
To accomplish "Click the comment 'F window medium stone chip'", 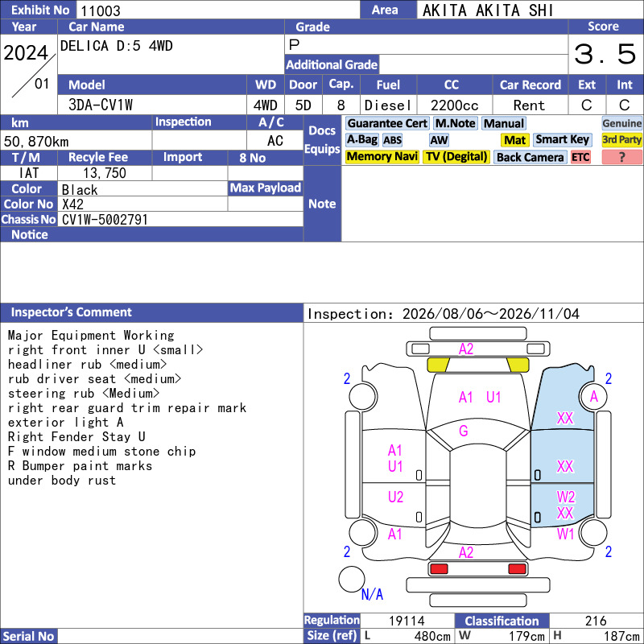I will pos(101,452).
